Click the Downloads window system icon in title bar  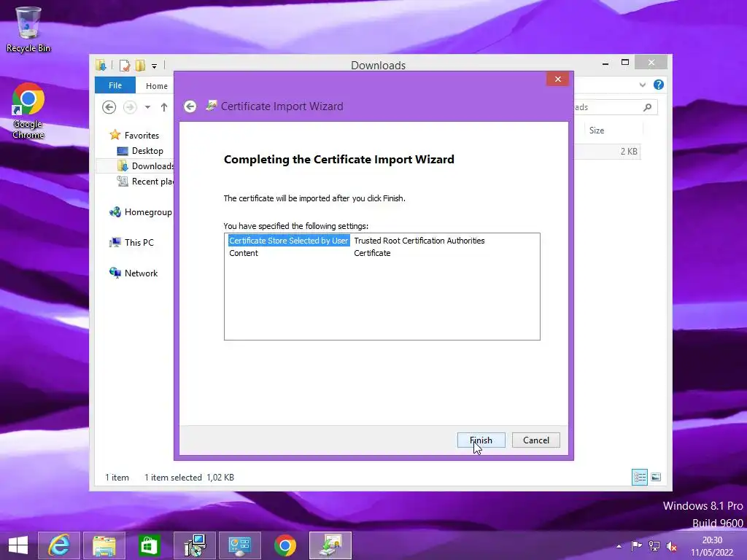[x=101, y=65]
